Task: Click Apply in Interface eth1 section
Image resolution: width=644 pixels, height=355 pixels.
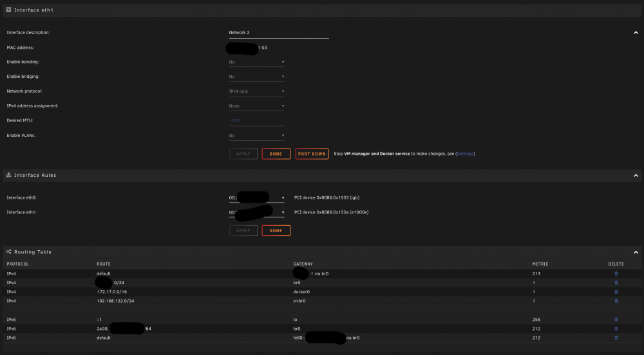Action: (x=243, y=154)
